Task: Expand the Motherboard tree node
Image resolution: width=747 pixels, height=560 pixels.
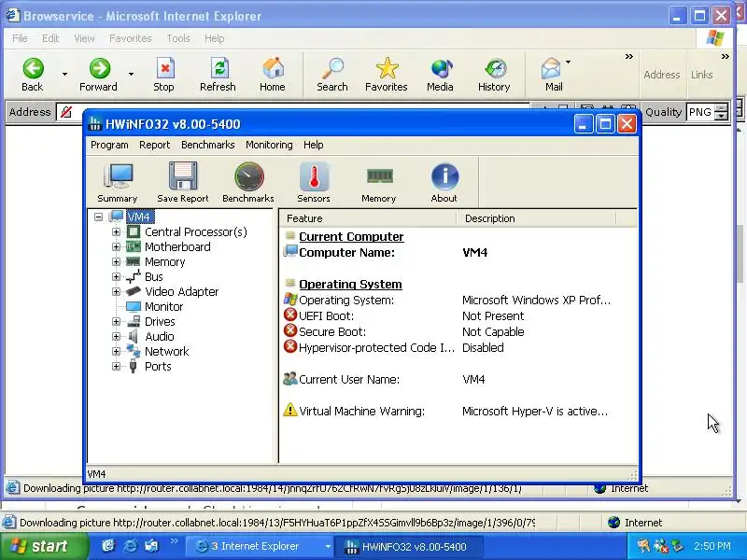Action: 116,246
